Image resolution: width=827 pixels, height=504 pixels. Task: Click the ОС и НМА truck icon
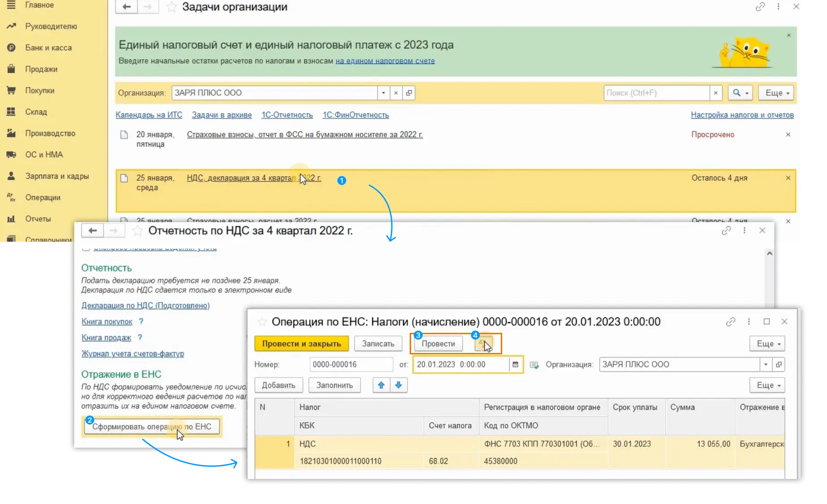[11, 155]
